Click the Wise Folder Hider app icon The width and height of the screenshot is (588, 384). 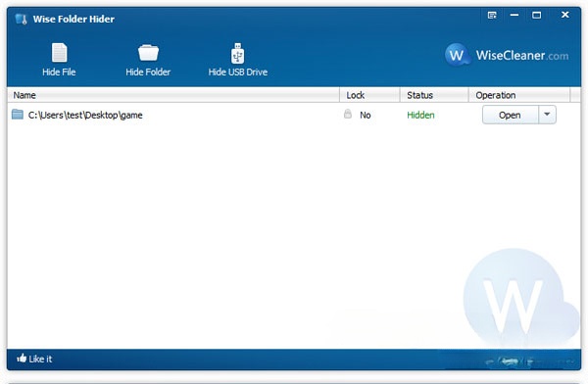pyautogui.click(x=21, y=19)
